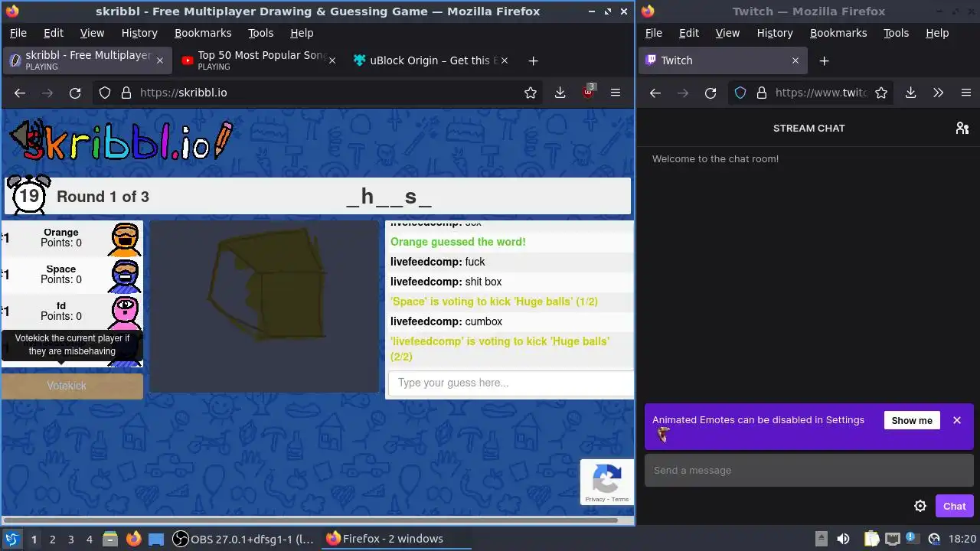
Task: Close the Top 50 Most Popular Songs tab
Action: [332, 60]
